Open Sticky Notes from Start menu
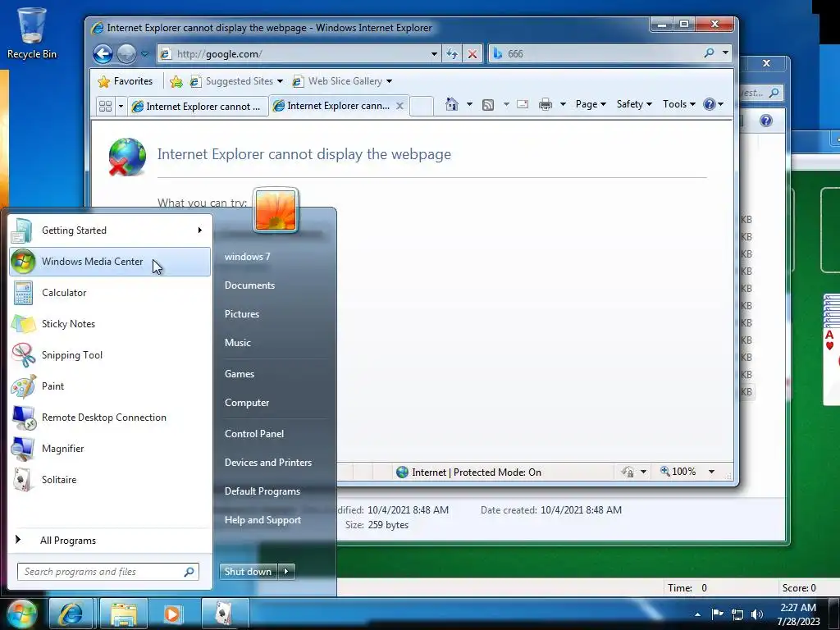Viewport: 840px width, 630px height. pos(110,323)
